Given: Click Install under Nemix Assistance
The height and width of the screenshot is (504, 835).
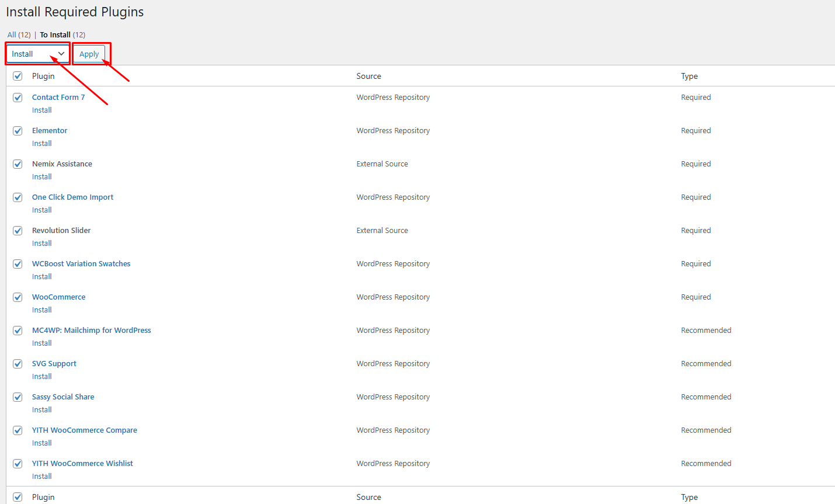Looking at the screenshot, I should pyautogui.click(x=42, y=177).
